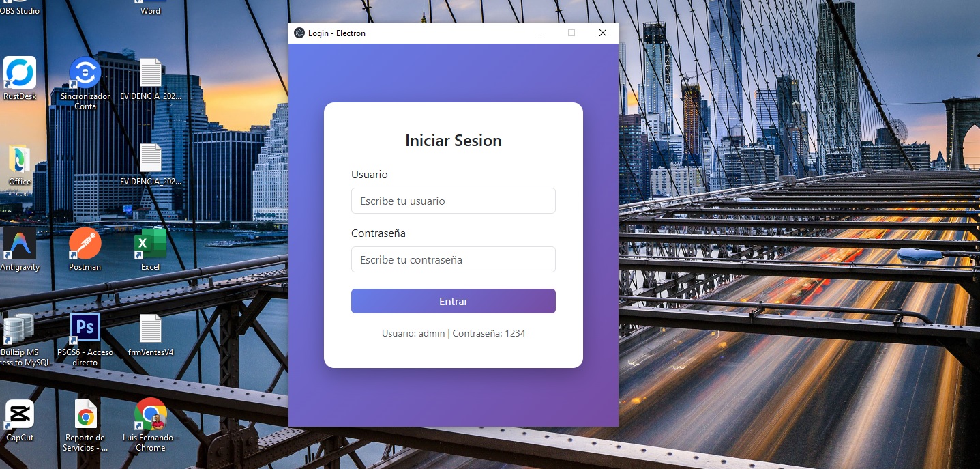
Task: Close the Login - Electron window
Action: click(603, 33)
